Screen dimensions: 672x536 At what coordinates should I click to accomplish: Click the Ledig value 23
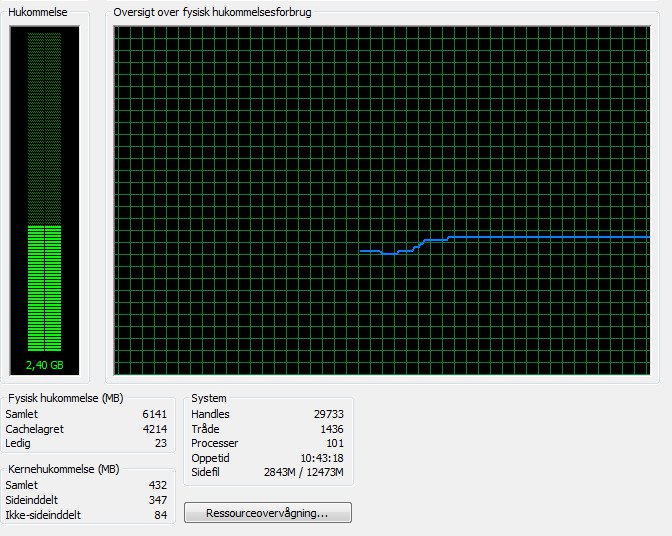pyautogui.click(x=161, y=443)
